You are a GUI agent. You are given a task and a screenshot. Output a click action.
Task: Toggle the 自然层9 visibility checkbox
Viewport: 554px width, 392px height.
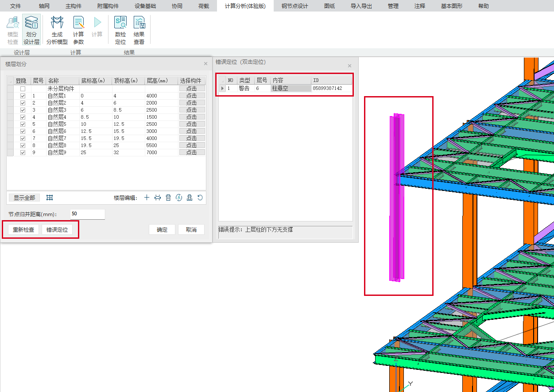pyautogui.click(x=23, y=152)
